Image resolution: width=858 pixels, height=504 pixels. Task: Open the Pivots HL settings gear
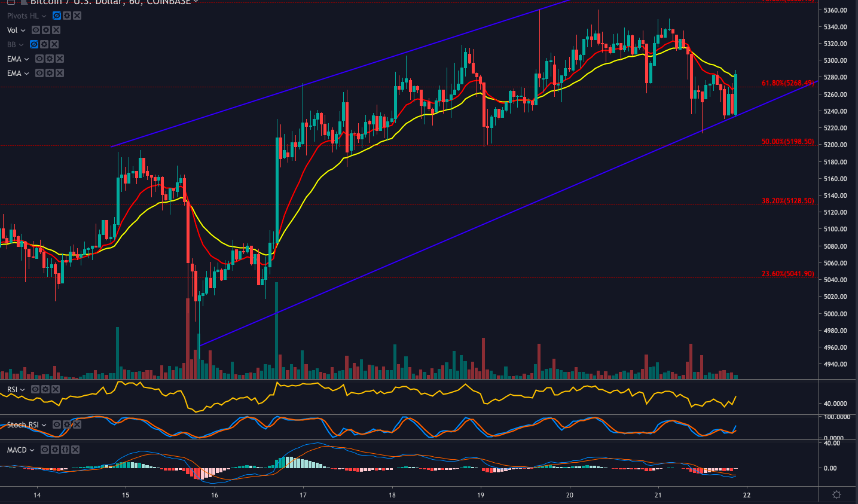(x=66, y=16)
